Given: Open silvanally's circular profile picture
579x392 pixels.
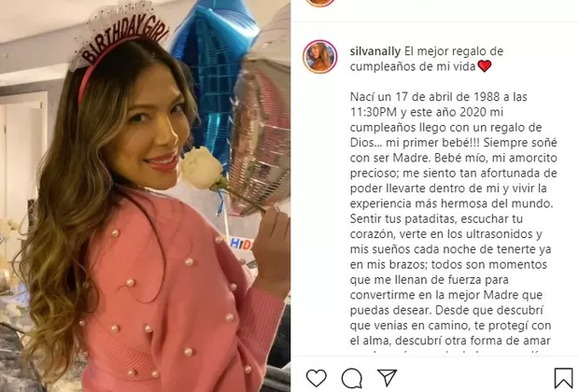Looking at the screenshot, I should (x=320, y=57).
